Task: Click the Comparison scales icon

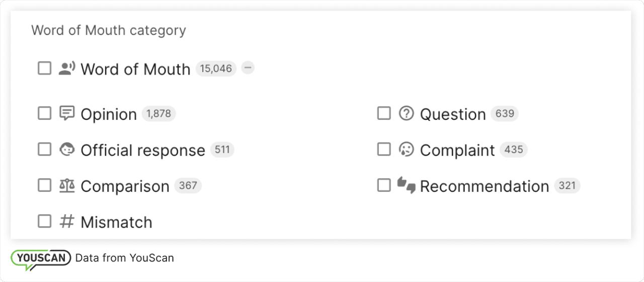Action: [x=67, y=186]
